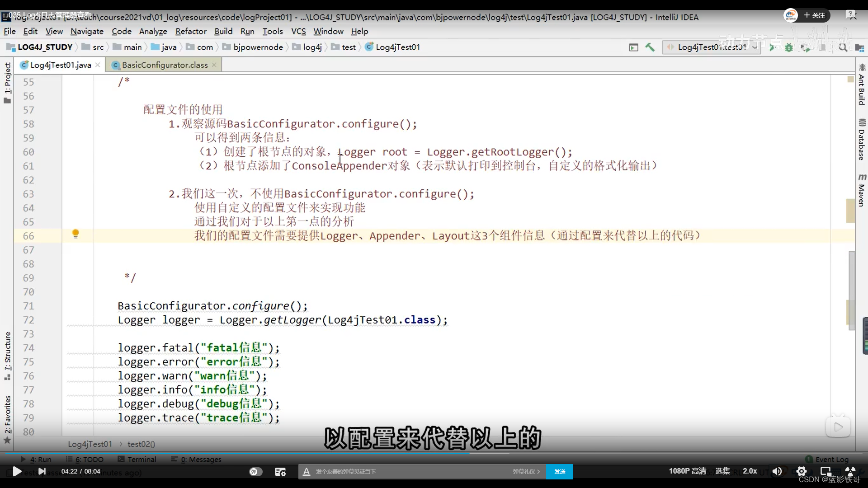Open the Project Structure icon
Viewport: 868px width, 488px height.
point(859,47)
